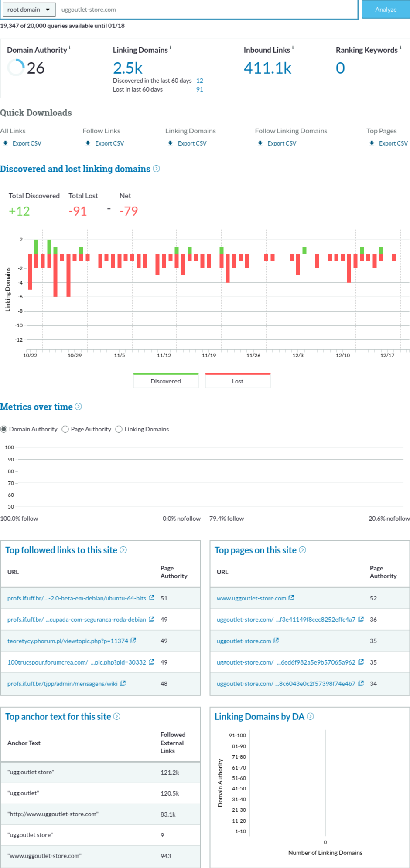Open external link icon for www.uggoutlet-store.com

pyautogui.click(x=291, y=598)
